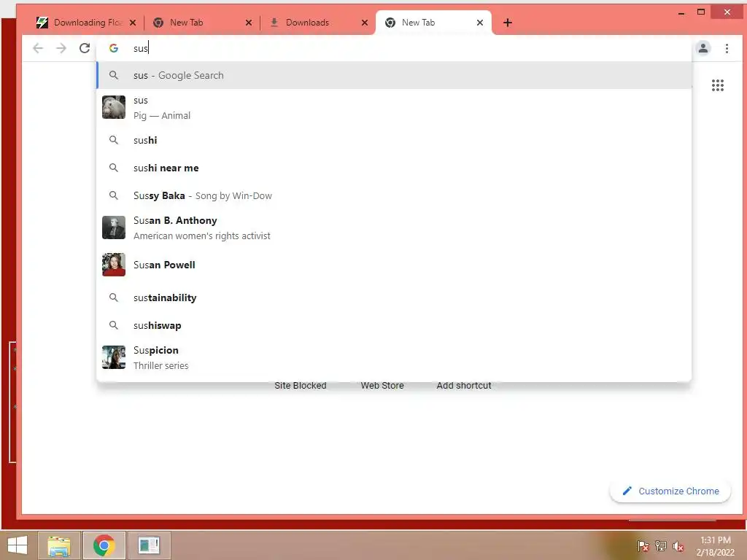The width and height of the screenshot is (747, 560).
Task: Click Suspicion series thumbnail
Action: coord(114,357)
